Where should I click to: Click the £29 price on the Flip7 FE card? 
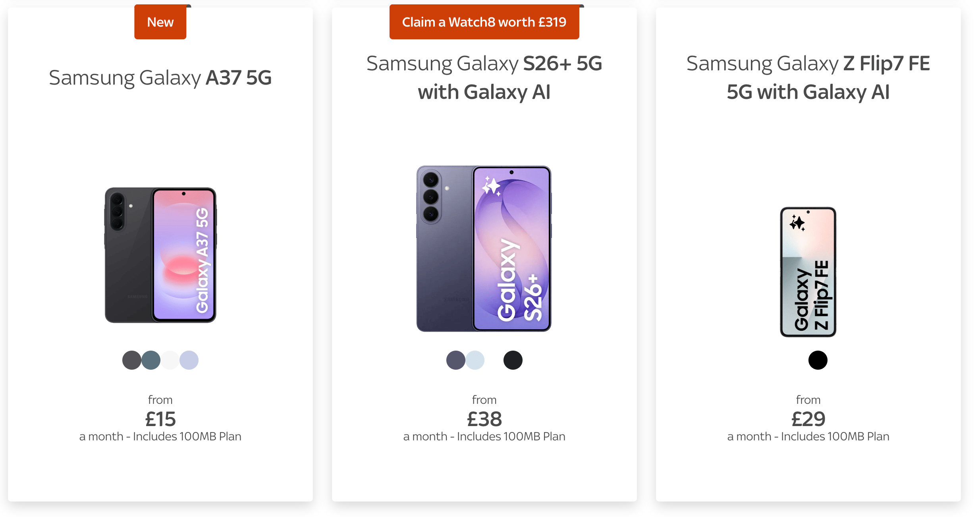(808, 419)
